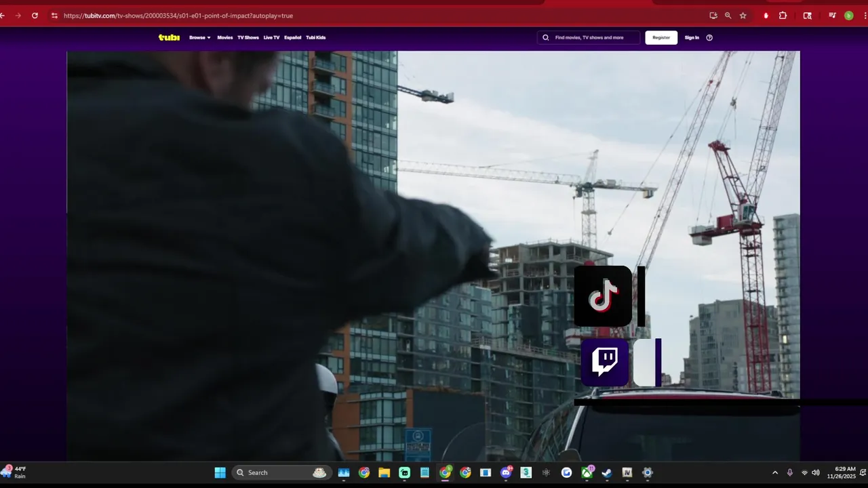The image size is (868, 488).
Task: Click the red hand blocker extension
Action: [x=766, y=16]
